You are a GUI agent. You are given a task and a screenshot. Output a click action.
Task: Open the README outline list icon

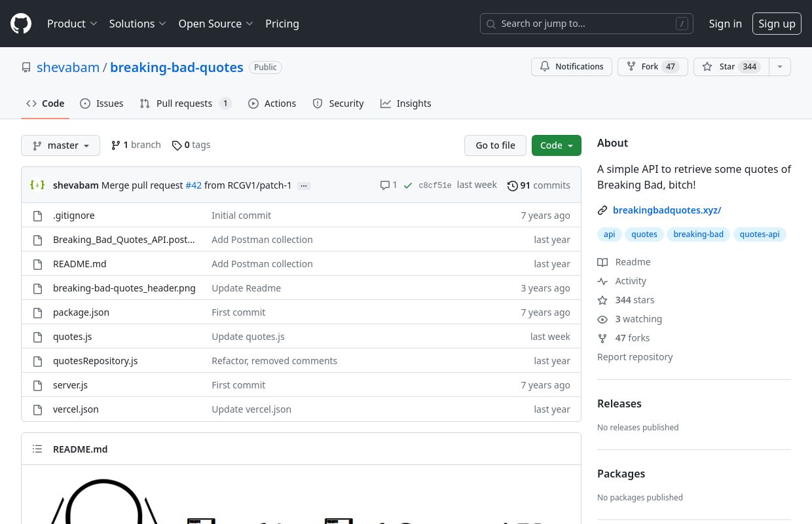click(37, 449)
